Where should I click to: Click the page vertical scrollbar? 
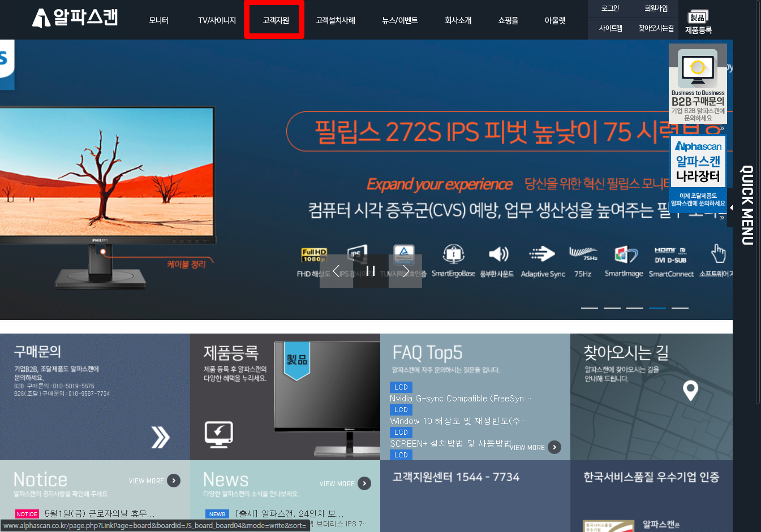(x=758, y=204)
